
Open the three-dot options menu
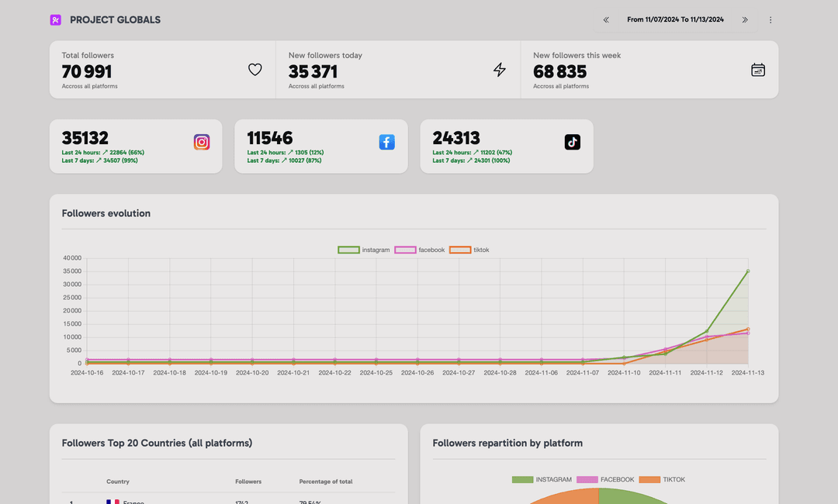click(x=770, y=20)
